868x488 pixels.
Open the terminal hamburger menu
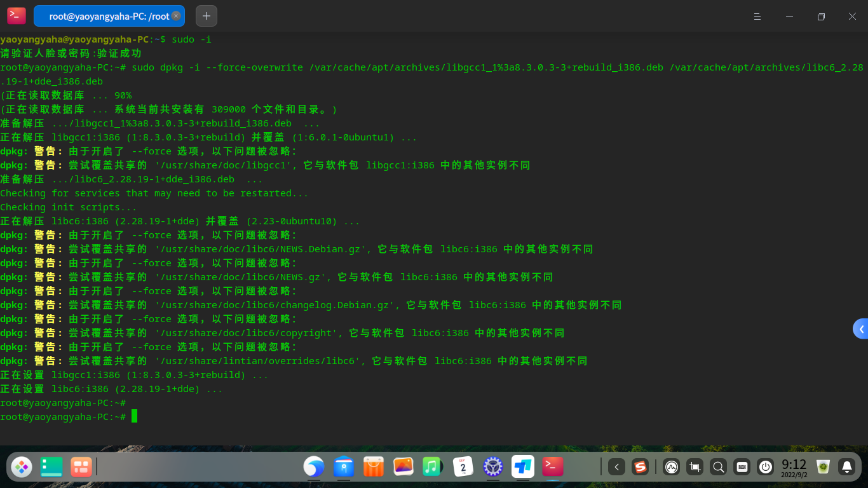(x=757, y=17)
